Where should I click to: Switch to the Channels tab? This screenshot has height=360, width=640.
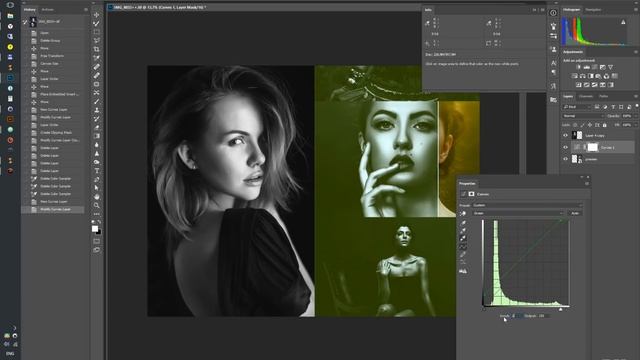[586, 96]
